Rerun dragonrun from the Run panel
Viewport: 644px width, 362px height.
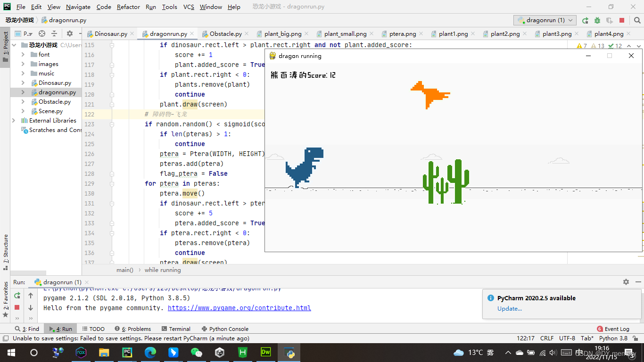pos(17,296)
